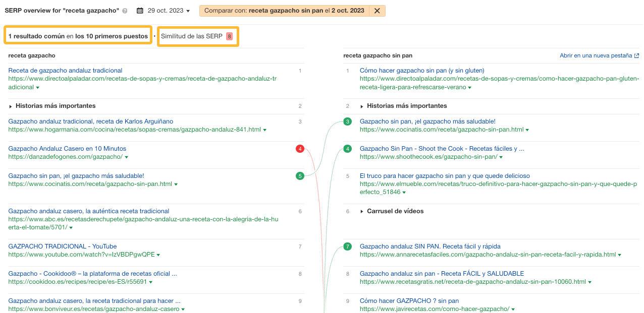The width and height of the screenshot is (644, 313).
Task: Open dropdown for hogarmania.com URL
Action: (265, 130)
